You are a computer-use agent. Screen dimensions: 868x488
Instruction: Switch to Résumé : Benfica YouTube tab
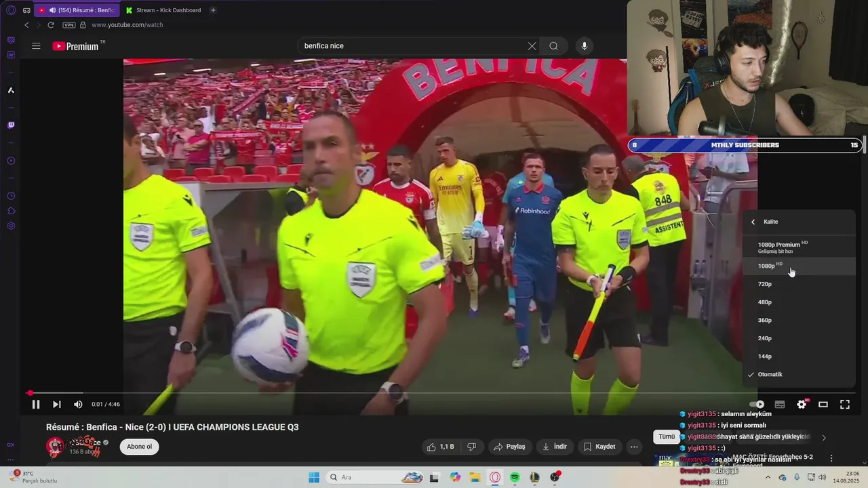tap(77, 10)
